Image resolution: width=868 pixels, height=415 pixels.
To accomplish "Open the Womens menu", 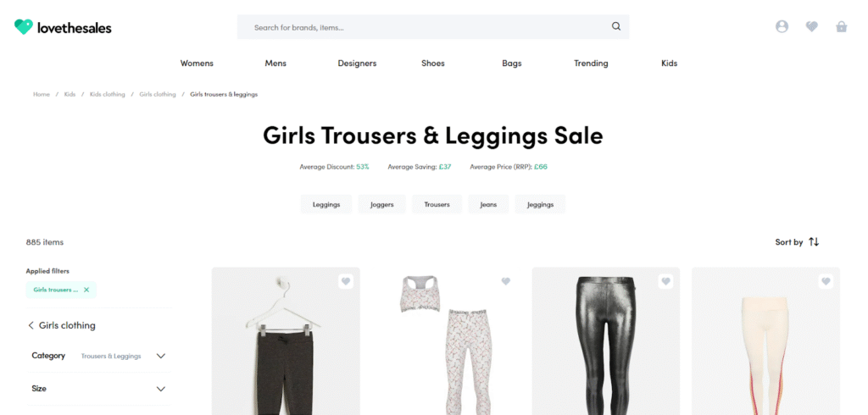I will pos(197,63).
